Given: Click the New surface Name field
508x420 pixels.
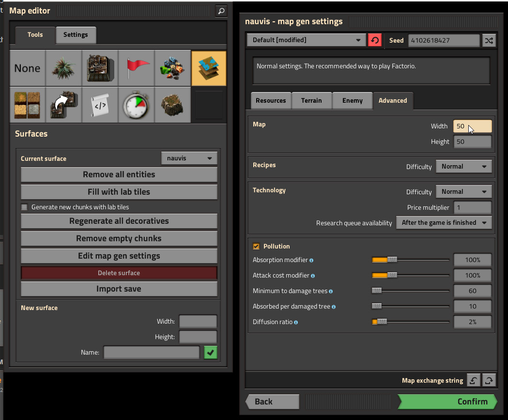Looking at the screenshot, I should tap(152, 352).
